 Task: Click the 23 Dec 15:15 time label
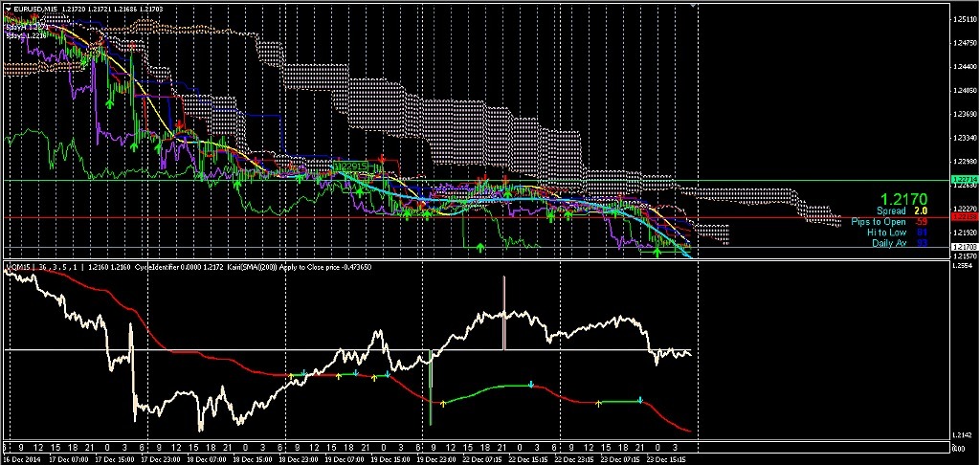coord(664,459)
